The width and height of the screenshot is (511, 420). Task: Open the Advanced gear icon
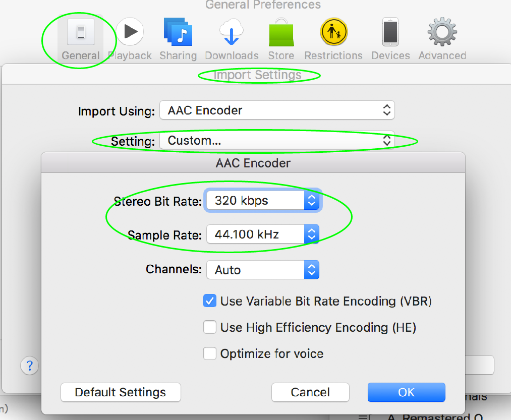(442, 33)
